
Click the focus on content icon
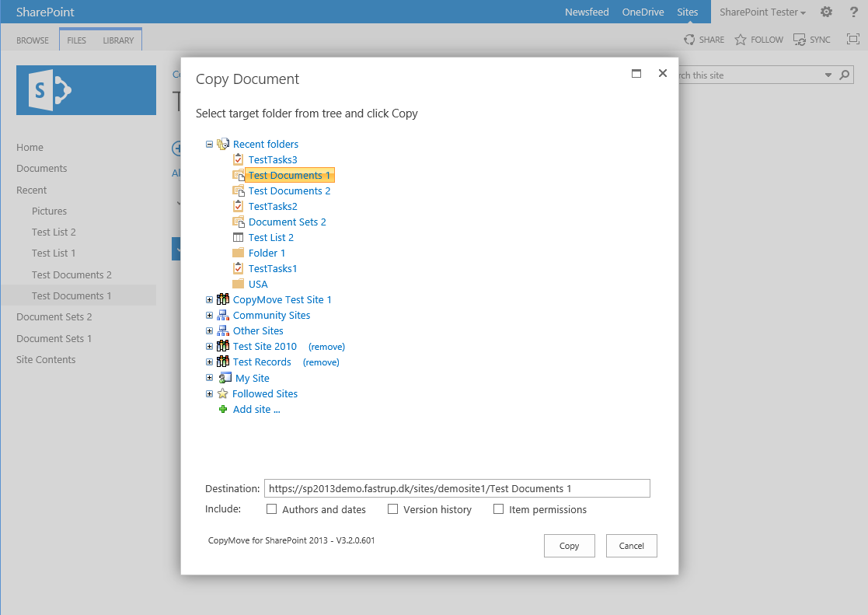pos(853,39)
